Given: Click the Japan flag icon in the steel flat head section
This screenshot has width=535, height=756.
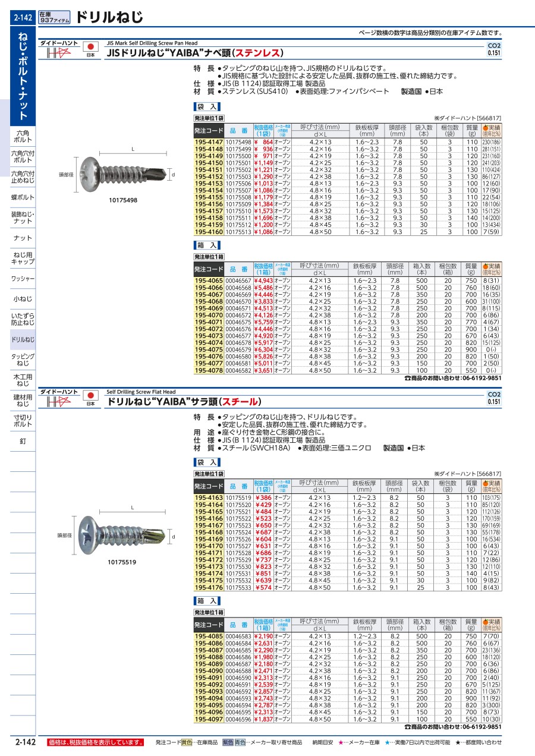Looking at the screenshot, I should pos(90,396).
